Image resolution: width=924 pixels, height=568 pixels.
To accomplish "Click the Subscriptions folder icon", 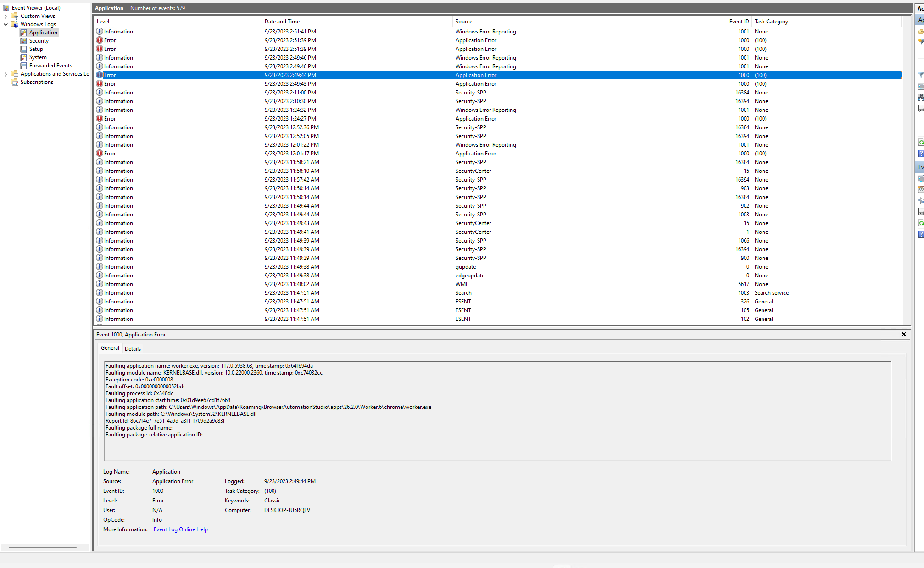I will click(x=15, y=82).
